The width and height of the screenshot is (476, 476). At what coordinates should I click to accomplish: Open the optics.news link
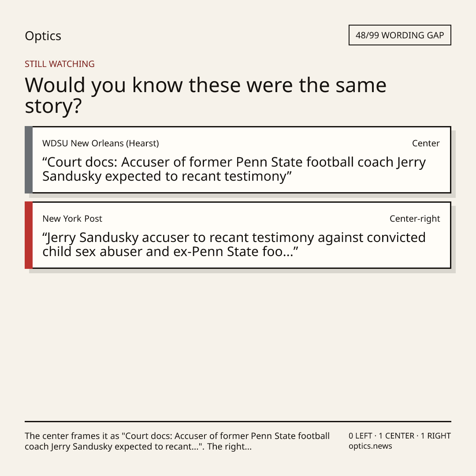pos(370,446)
